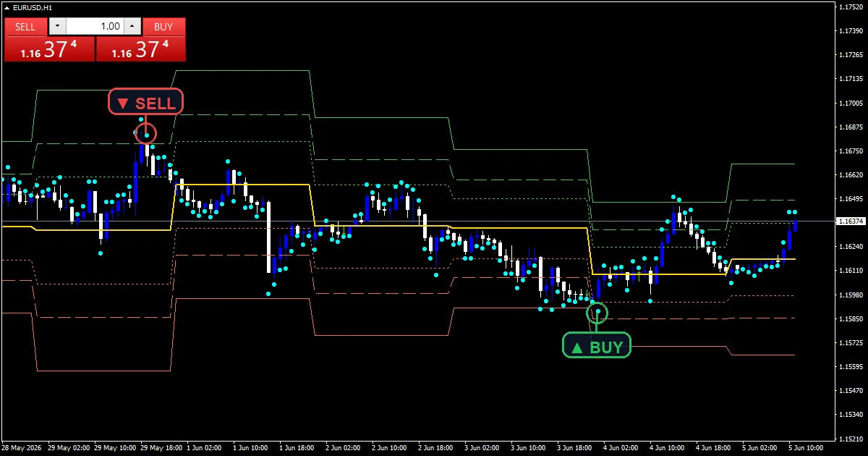Click the 1.17520 price scale label

[851, 7]
